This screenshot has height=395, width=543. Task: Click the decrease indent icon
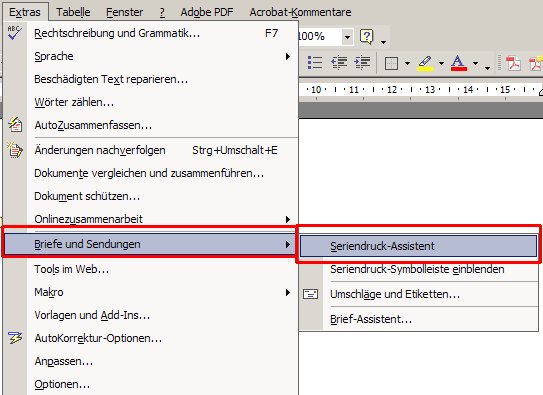339,63
